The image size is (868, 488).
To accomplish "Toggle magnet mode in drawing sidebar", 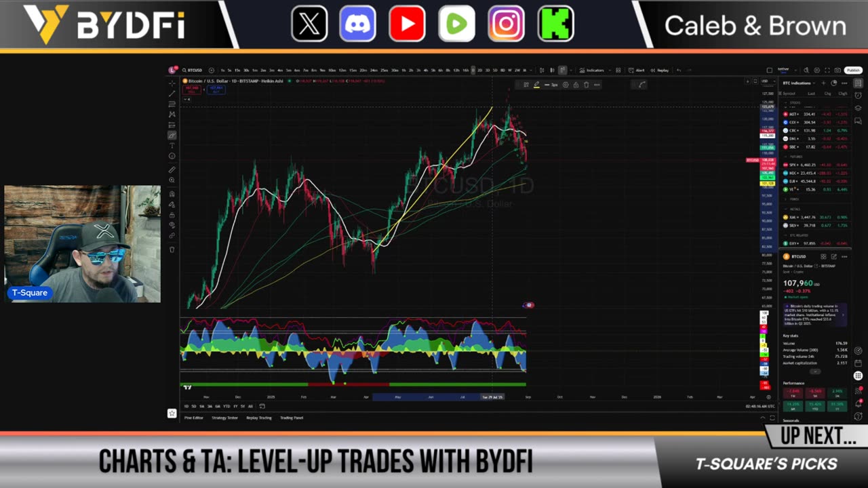I will click(172, 194).
